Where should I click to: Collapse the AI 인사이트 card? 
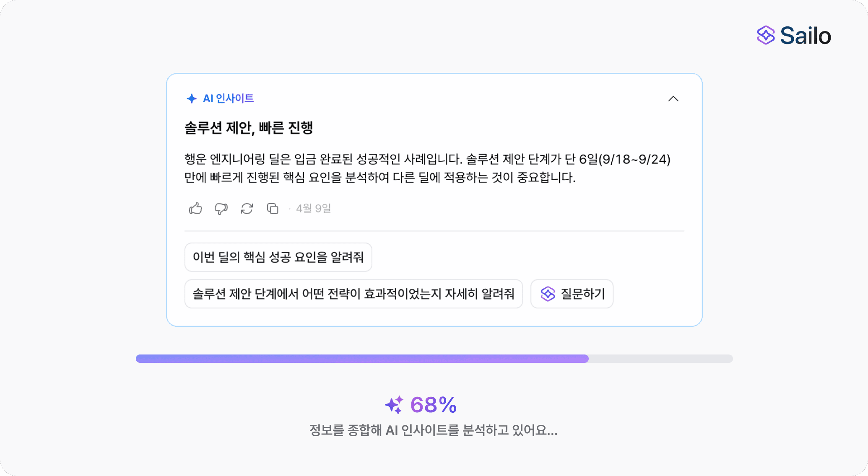point(673,99)
